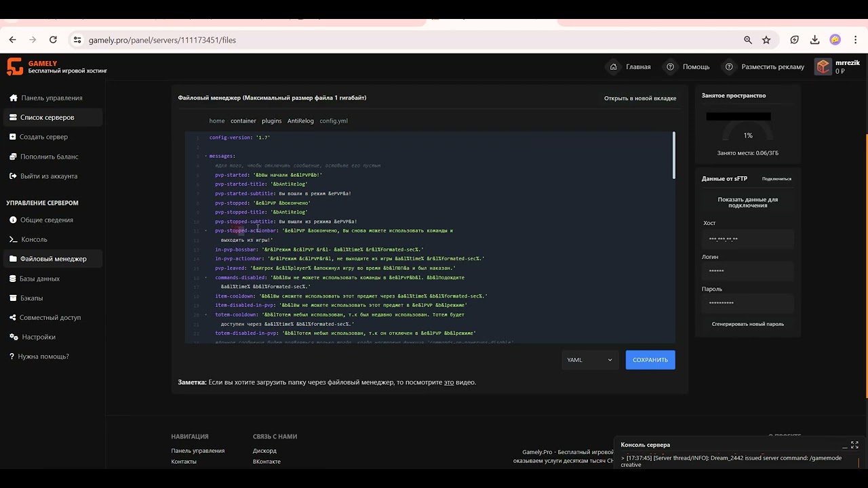
Task: Click Открыть в новой вкладке
Action: click(640, 98)
